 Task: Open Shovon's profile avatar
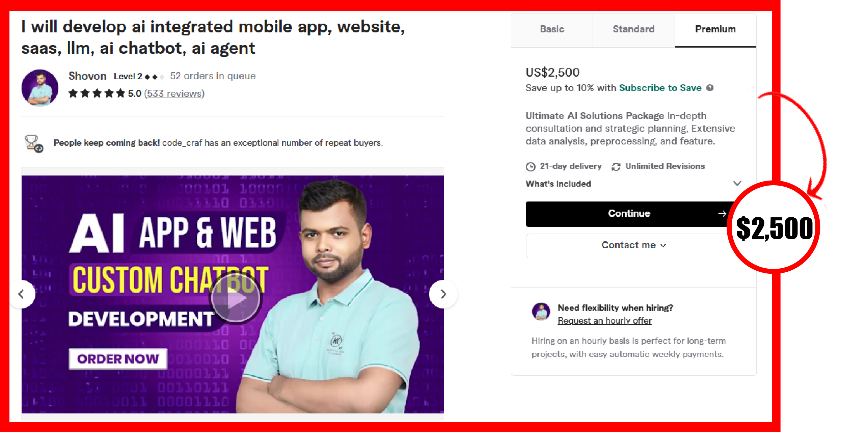[x=40, y=88]
